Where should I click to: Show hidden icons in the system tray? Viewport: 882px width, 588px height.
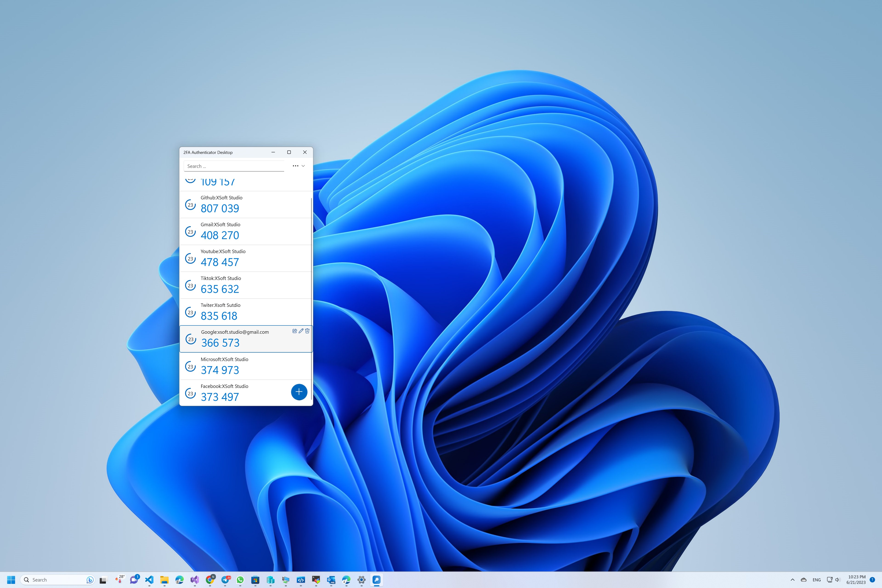(793, 580)
